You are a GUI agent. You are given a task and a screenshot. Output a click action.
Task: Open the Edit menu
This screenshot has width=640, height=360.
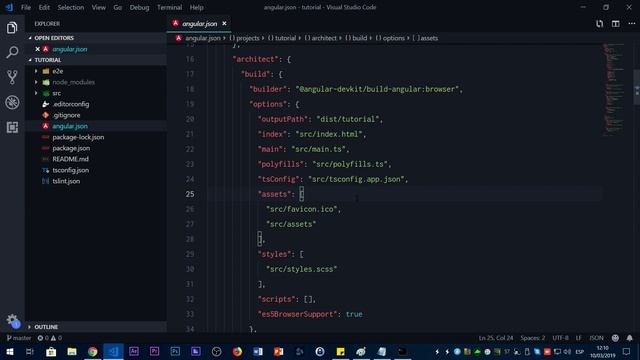[x=44, y=7]
